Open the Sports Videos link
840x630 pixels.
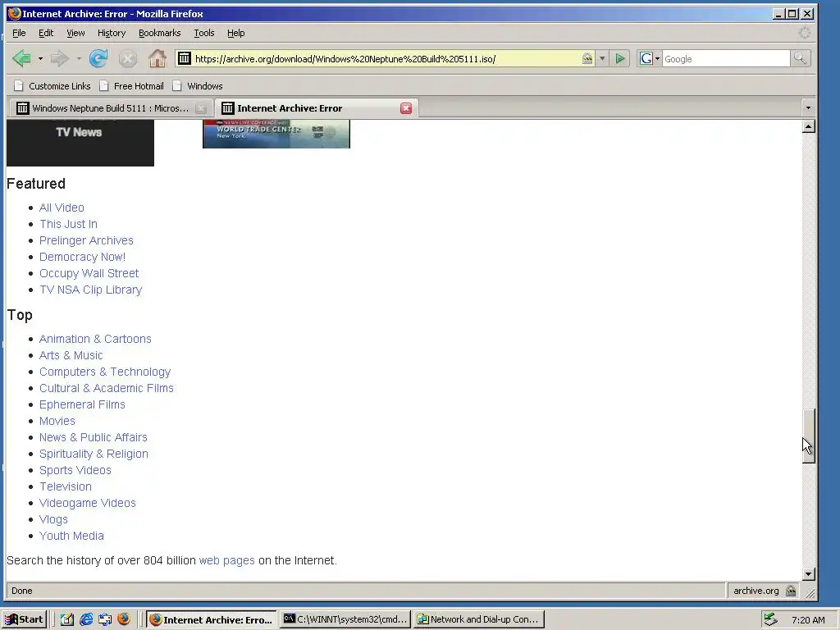click(75, 470)
